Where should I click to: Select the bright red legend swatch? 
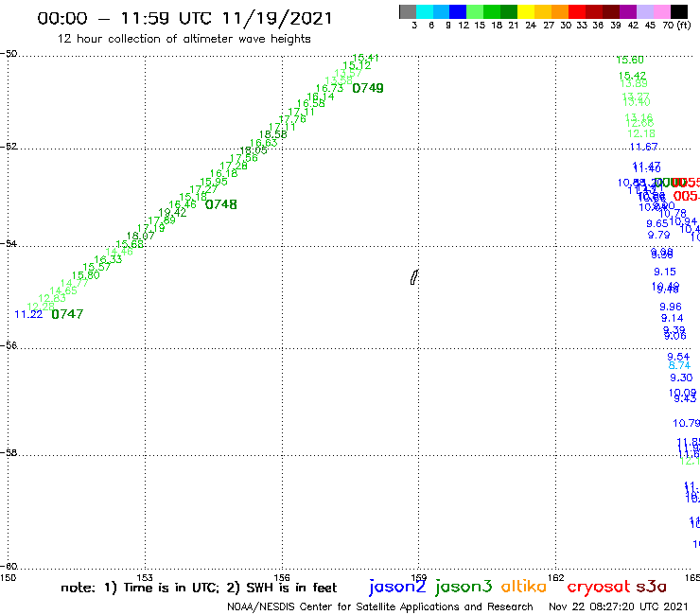[x=577, y=11]
